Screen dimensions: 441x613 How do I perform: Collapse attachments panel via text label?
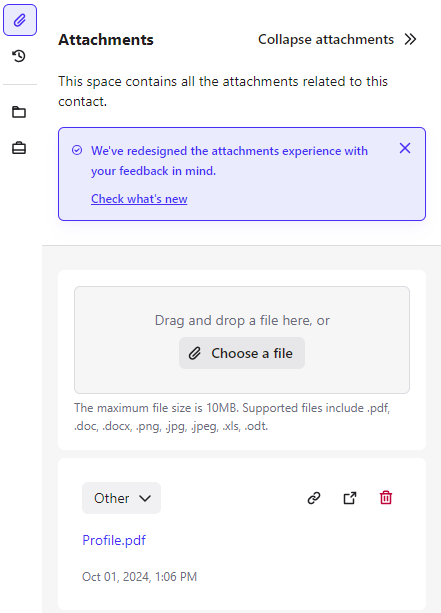tap(326, 39)
